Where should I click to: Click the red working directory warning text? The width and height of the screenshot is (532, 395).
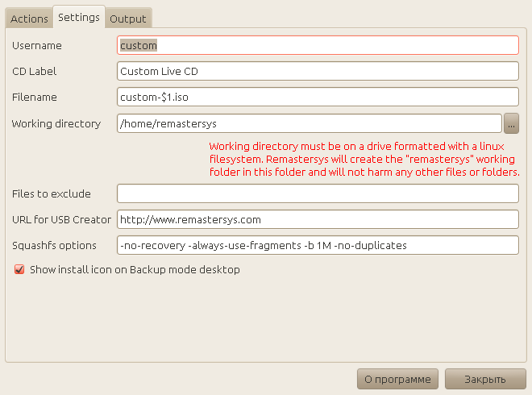coord(364,160)
